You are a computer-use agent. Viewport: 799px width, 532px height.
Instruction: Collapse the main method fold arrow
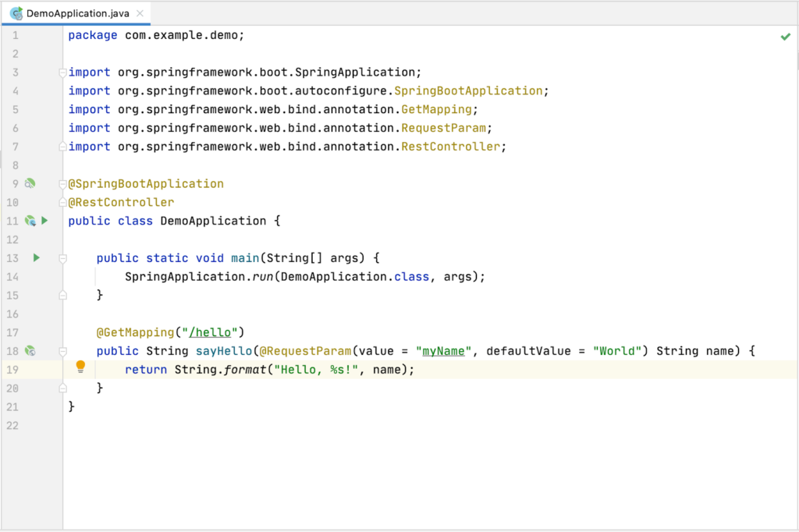tap(62, 257)
